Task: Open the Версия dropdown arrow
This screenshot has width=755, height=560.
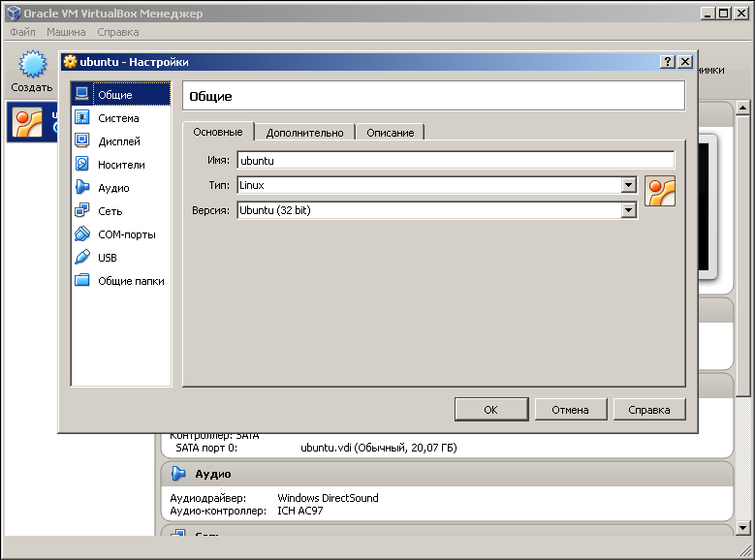Action: coord(628,210)
